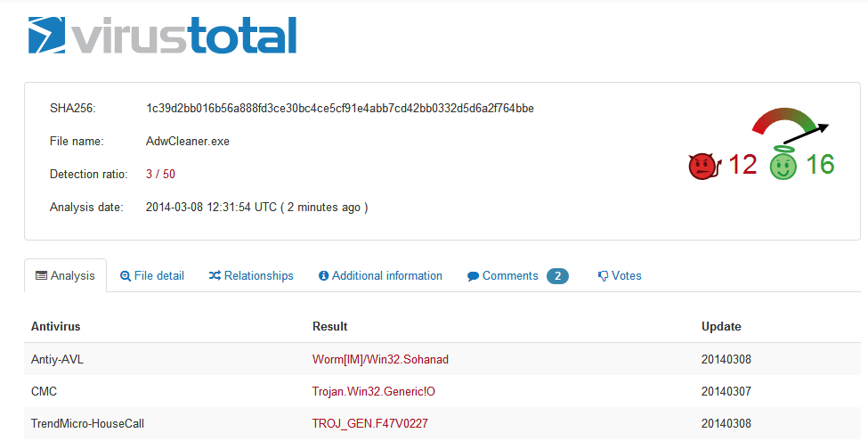Open the Relationships tab
Viewport: 868px width, 441px height.
click(x=251, y=275)
